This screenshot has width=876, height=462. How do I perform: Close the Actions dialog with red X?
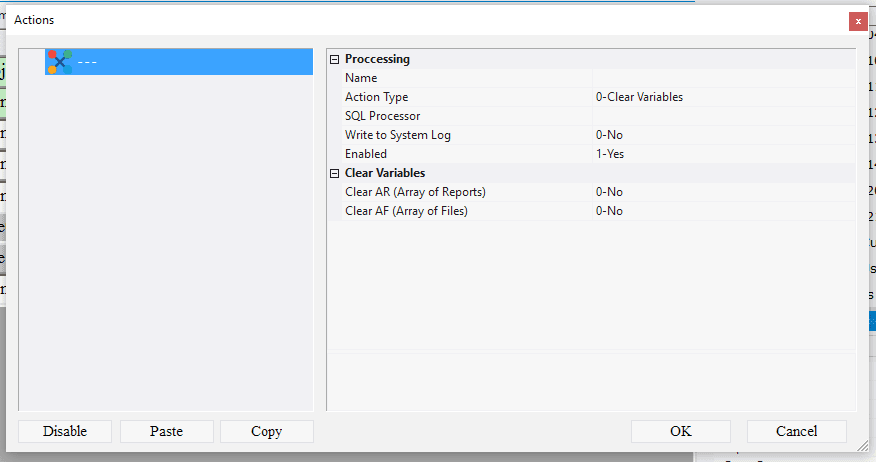pos(858,20)
